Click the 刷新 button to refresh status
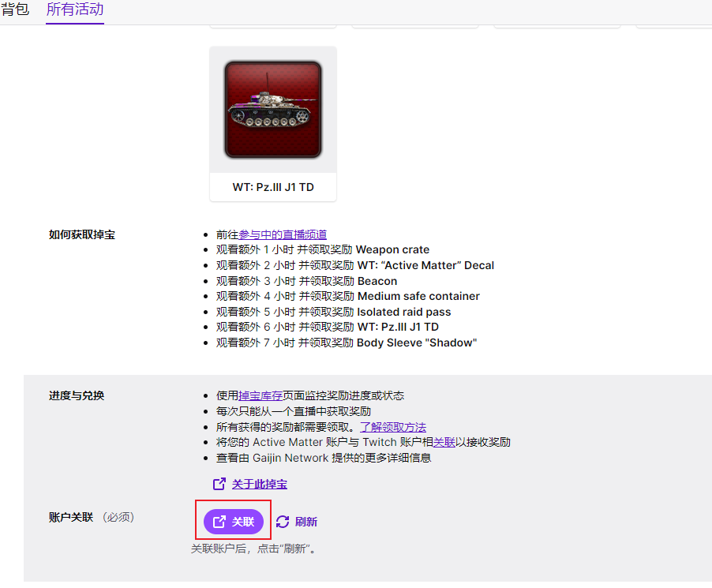712x588 pixels. pyautogui.click(x=296, y=522)
